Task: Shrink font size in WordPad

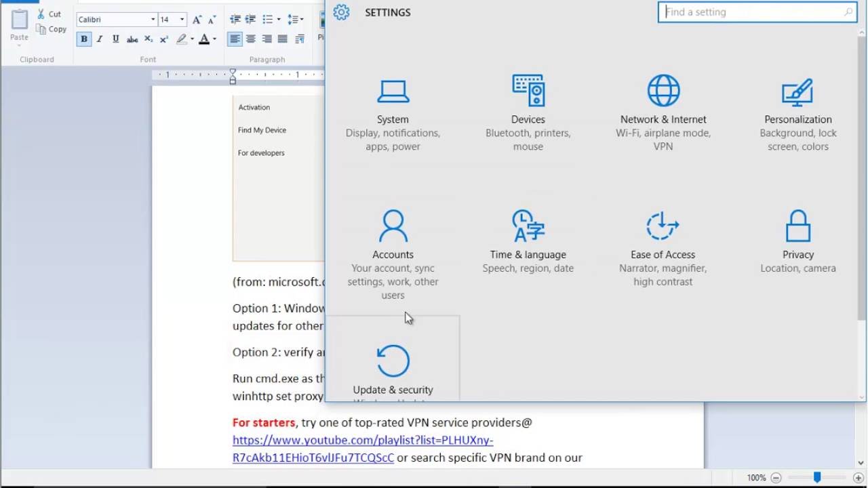Action: (212, 20)
